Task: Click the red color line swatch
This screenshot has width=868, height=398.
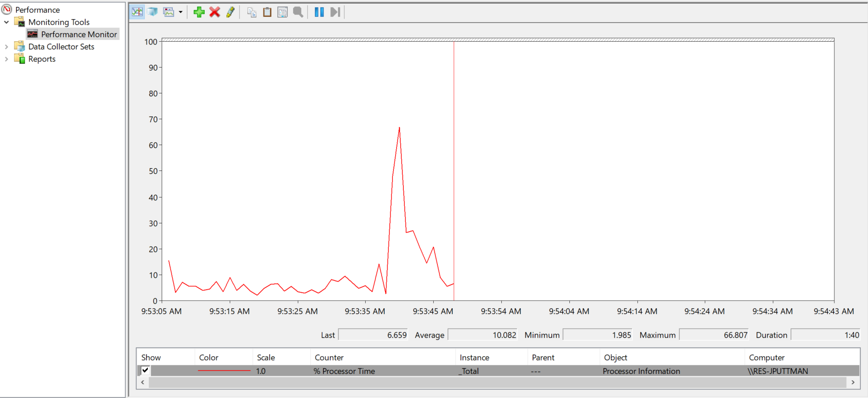Action: click(x=224, y=371)
